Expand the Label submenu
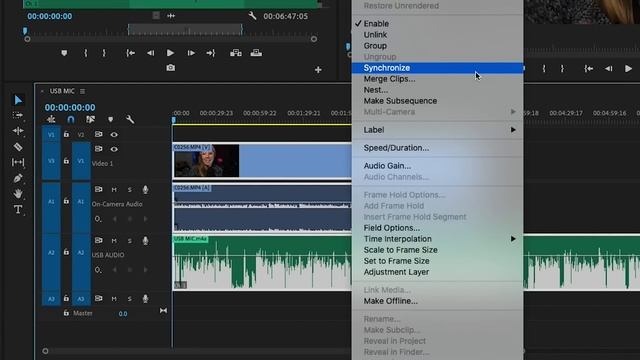Image resolution: width=640 pixels, height=360 pixels. tap(437, 130)
